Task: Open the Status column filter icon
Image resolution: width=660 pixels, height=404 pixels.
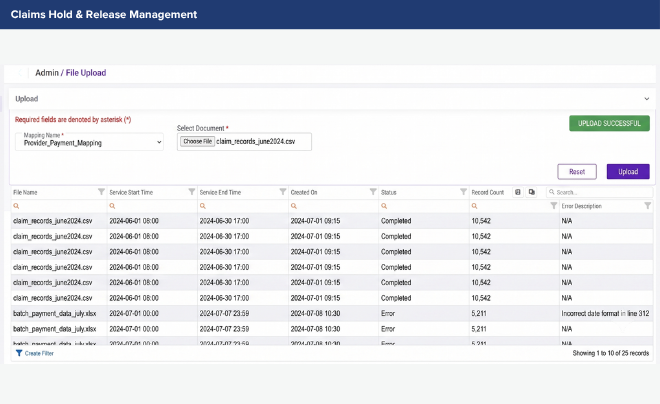Action: pyautogui.click(x=463, y=192)
